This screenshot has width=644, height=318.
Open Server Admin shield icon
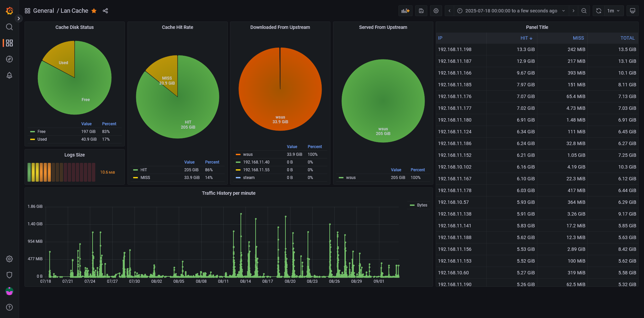point(9,275)
